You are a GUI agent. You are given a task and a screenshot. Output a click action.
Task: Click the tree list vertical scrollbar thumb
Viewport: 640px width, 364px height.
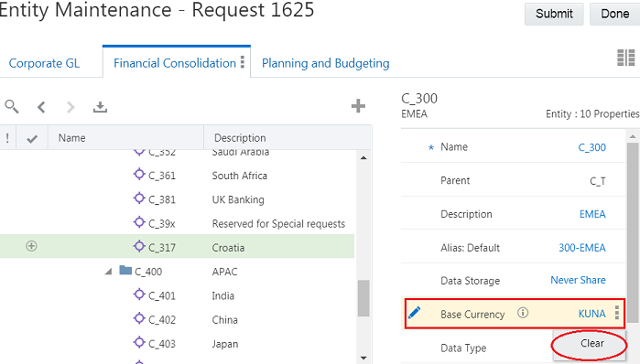point(363,298)
